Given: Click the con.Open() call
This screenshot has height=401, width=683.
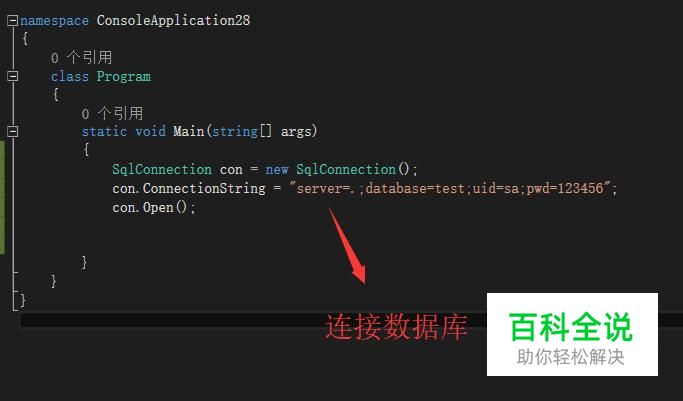Looking at the screenshot, I should tap(154, 208).
